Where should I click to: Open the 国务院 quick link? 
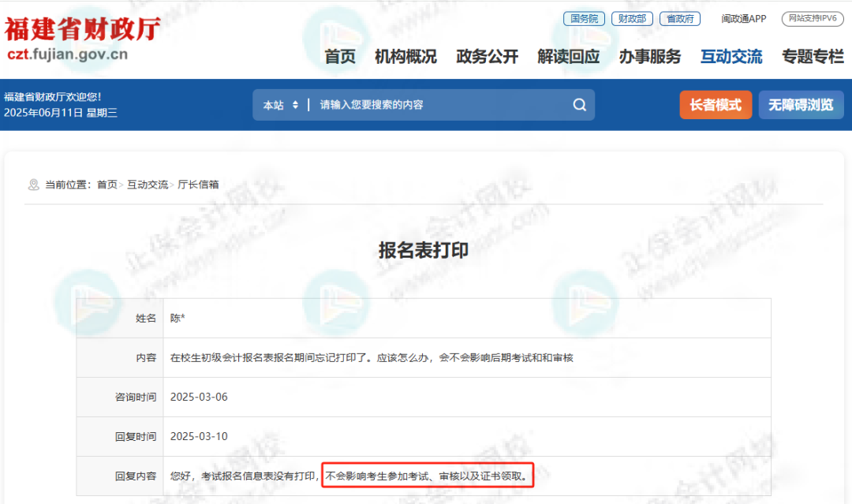pos(583,18)
